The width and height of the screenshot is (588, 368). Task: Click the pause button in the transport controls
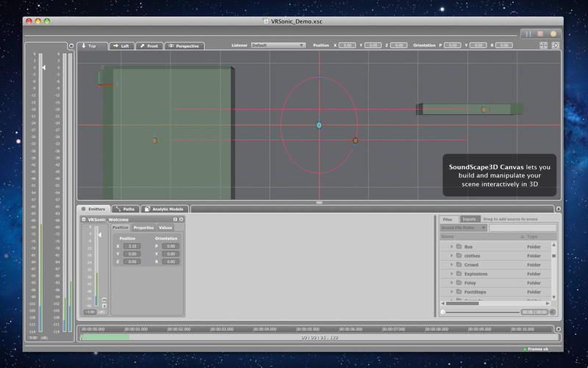coord(527,34)
